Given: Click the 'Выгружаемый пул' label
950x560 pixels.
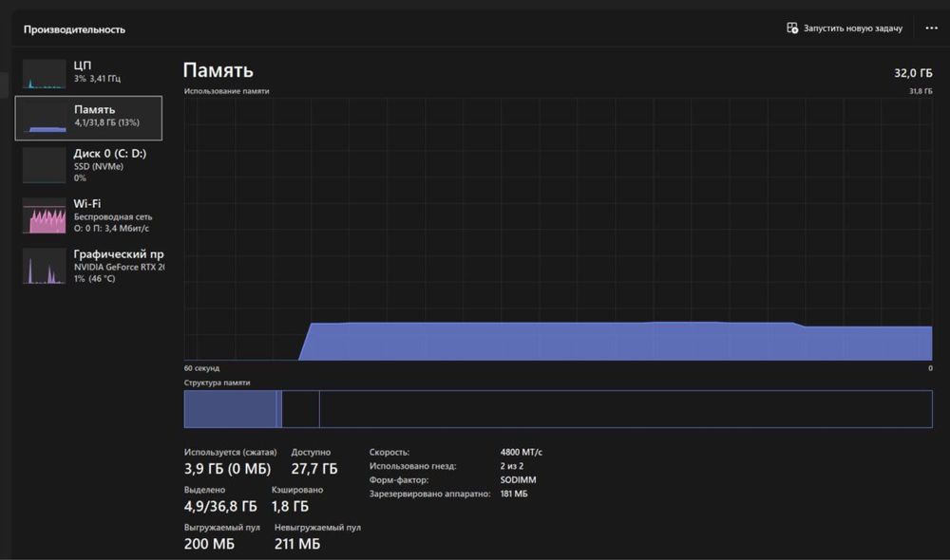Looking at the screenshot, I should 221,528.
